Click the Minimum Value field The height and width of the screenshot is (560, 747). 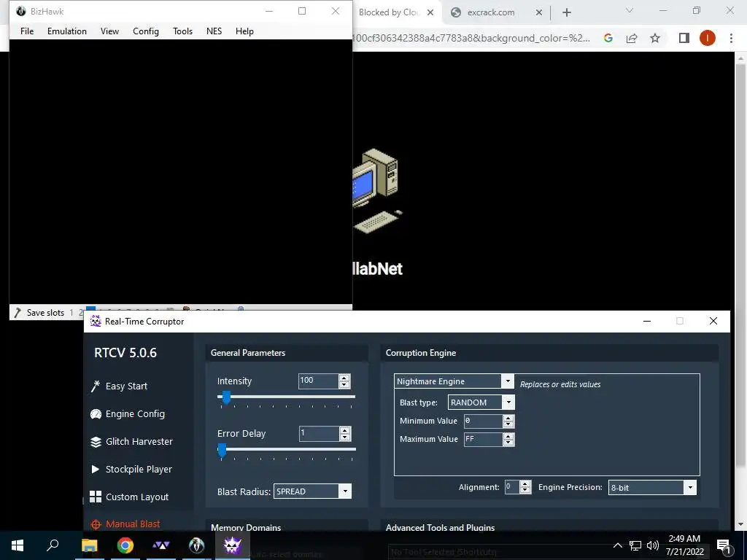483,421
